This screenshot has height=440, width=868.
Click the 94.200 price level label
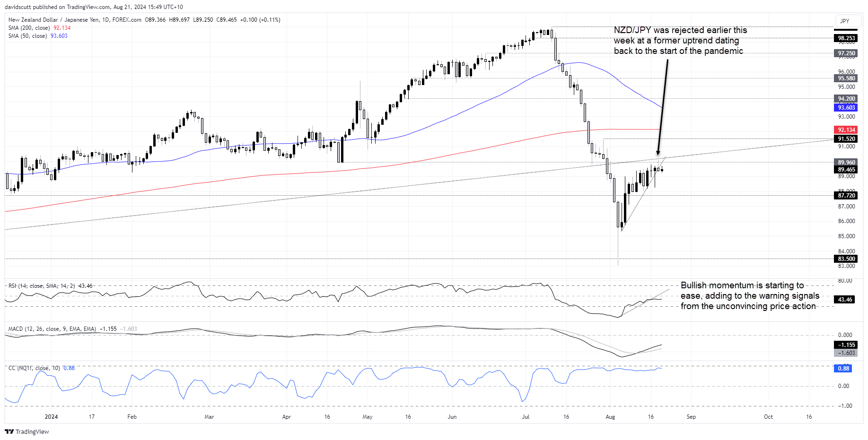point(846,99)
